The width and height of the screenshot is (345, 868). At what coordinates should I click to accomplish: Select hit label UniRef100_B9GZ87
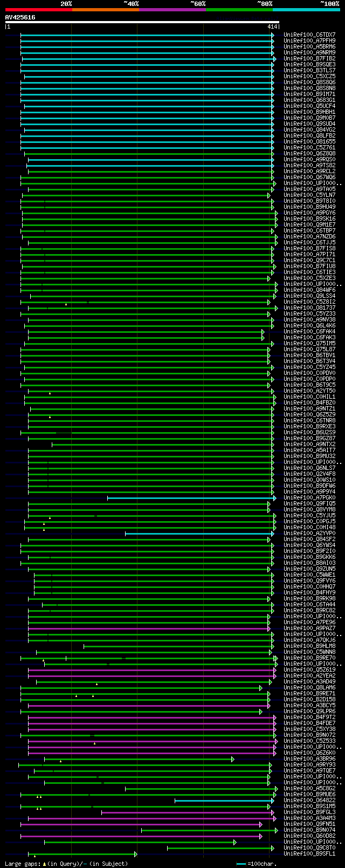click(309, 438)
